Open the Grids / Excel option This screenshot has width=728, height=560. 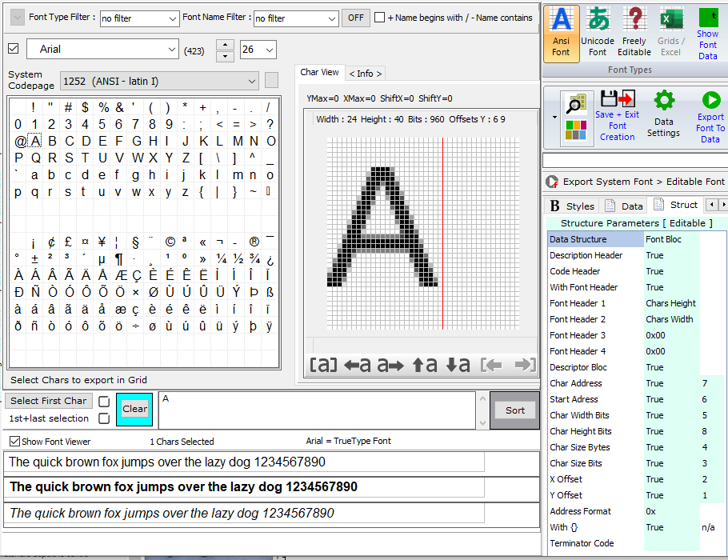pyautogui.click(x=671, y=34)
